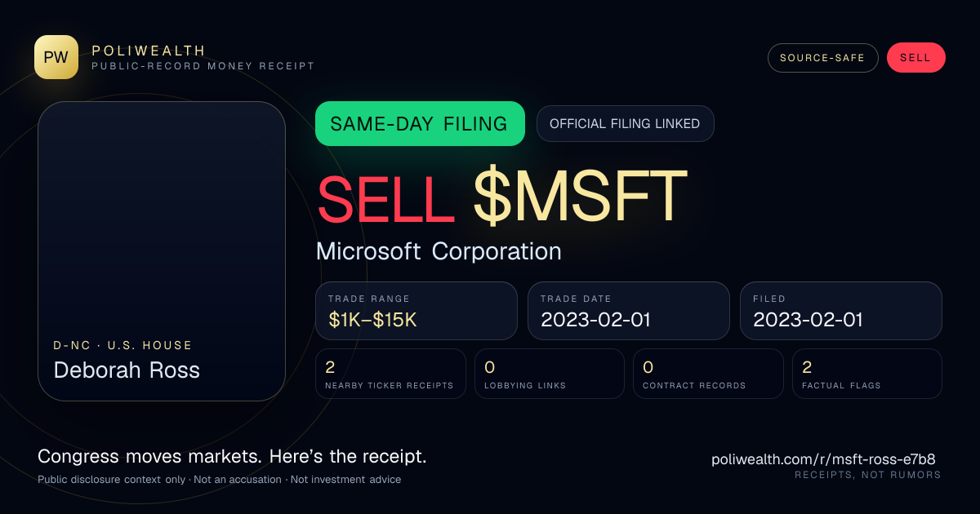Click the red SELL badge
Image resolution: width=980 pixels, height=514 pixels.
915,58
